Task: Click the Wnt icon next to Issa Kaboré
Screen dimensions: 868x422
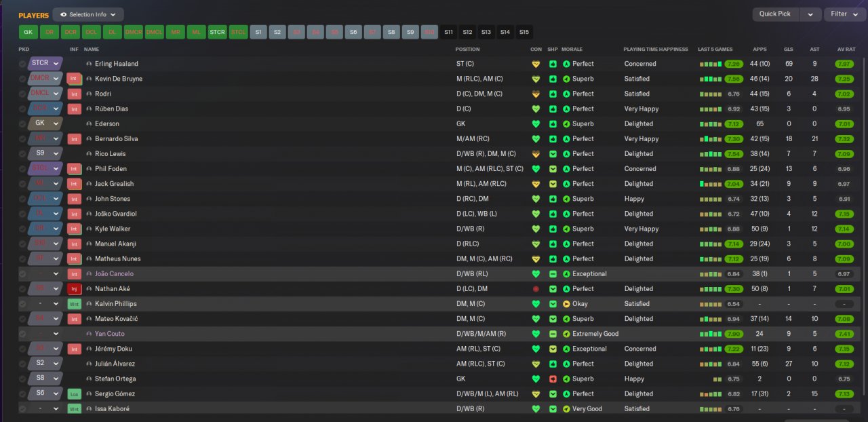Action: click(x=75, y=409)
